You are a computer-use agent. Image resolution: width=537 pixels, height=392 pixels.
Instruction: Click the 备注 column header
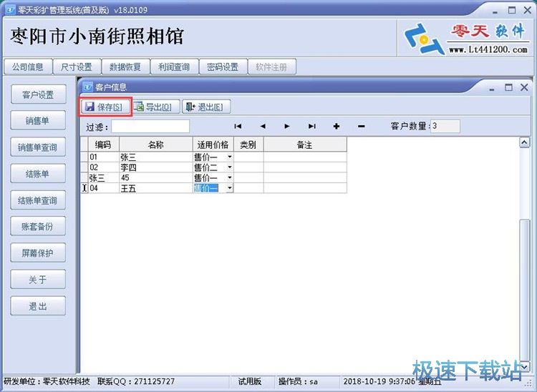tap(305, 144)
